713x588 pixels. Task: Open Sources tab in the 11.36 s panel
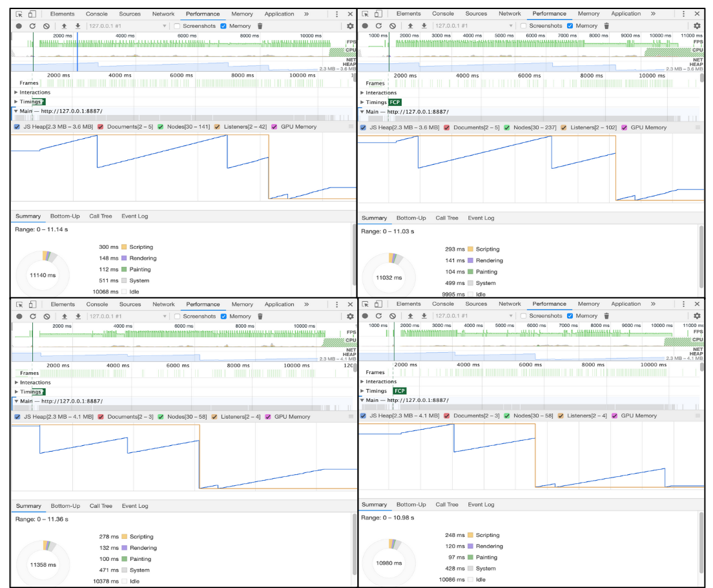click(x=130, y=304)
